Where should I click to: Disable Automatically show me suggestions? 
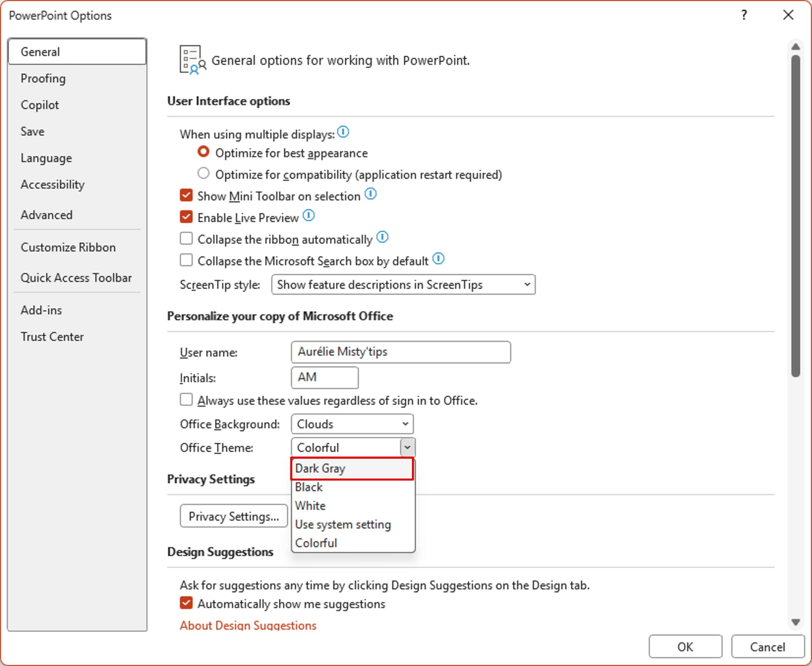(186, 603)
